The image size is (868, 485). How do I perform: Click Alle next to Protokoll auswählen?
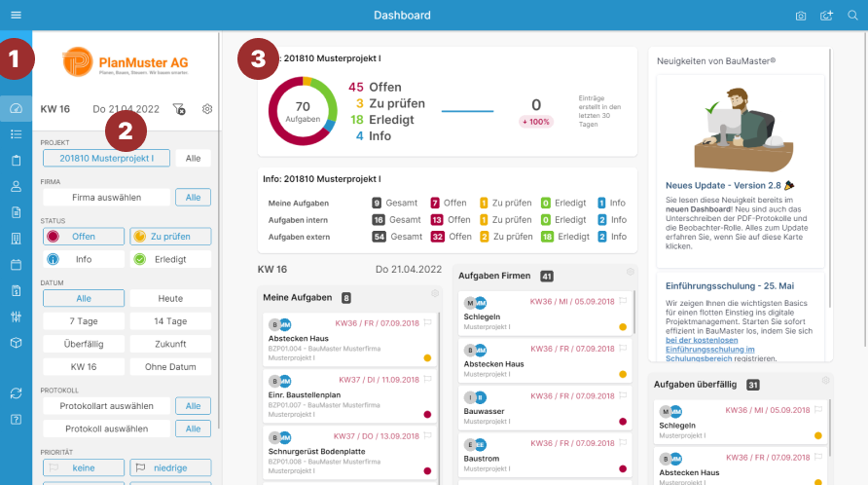point(194,429)
